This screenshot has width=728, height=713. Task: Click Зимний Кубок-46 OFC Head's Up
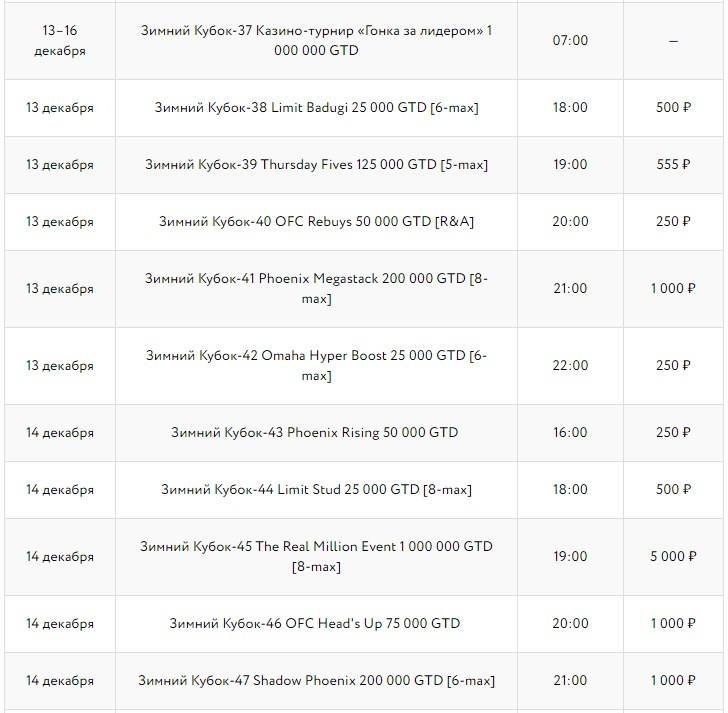pos(316,623)
